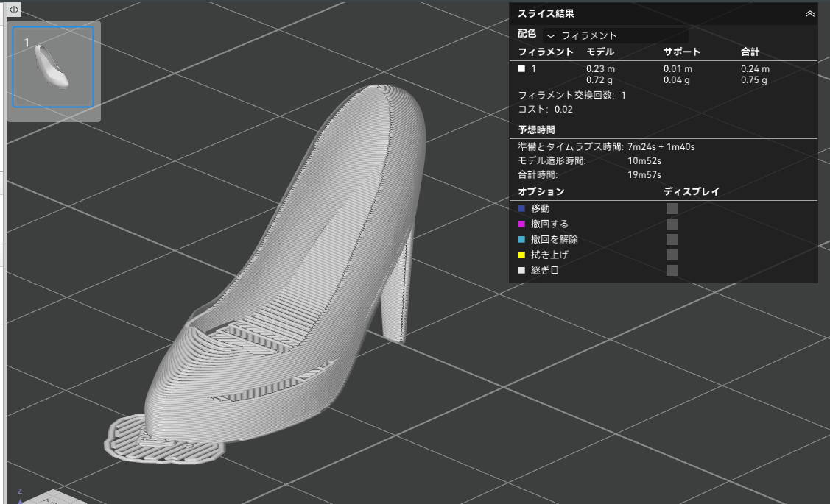
Task: Click the blue 移動 color icon
Action: pyautogui.click(x=522, y=208)
